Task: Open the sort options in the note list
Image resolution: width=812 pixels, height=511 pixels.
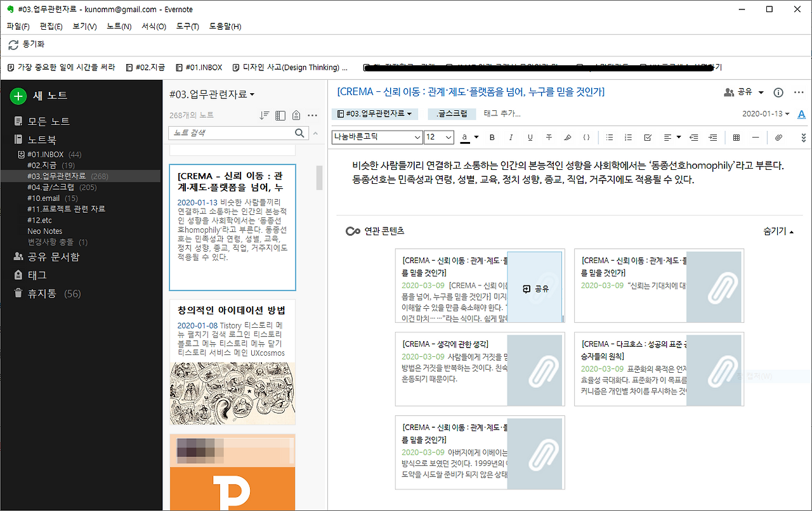Action: pos(263,115)
